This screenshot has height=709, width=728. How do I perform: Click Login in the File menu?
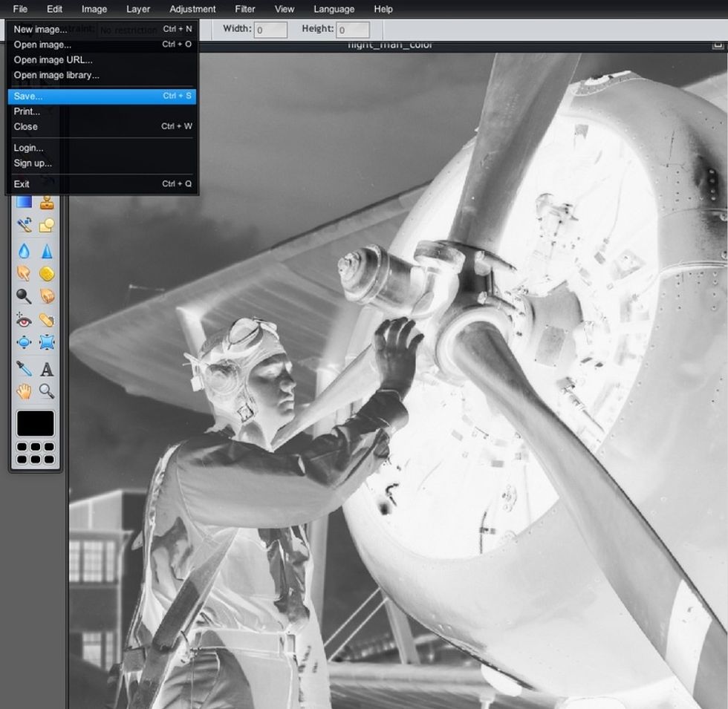28,148
